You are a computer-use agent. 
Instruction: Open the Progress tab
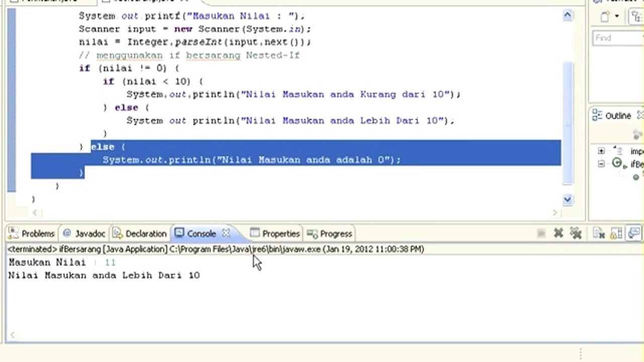[330, 233]
